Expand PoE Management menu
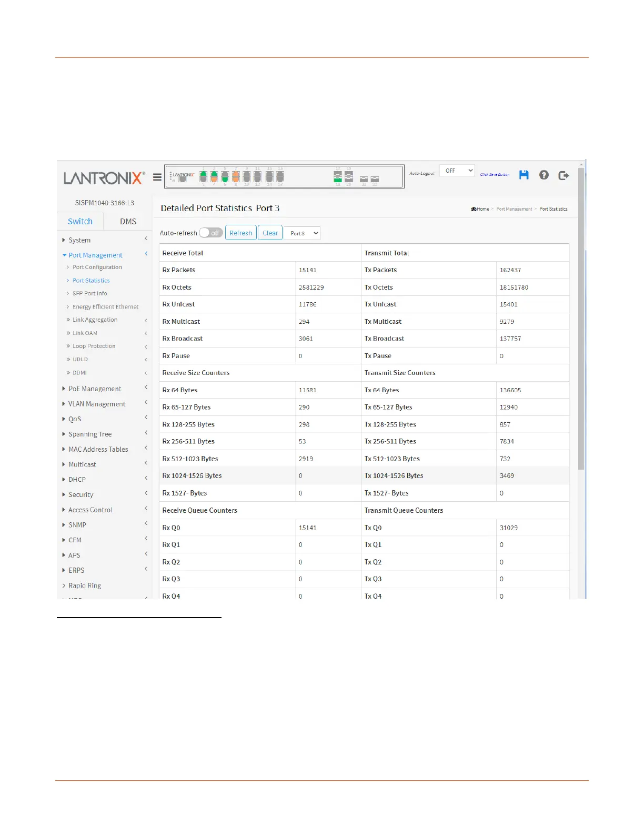 coord(95,389)
